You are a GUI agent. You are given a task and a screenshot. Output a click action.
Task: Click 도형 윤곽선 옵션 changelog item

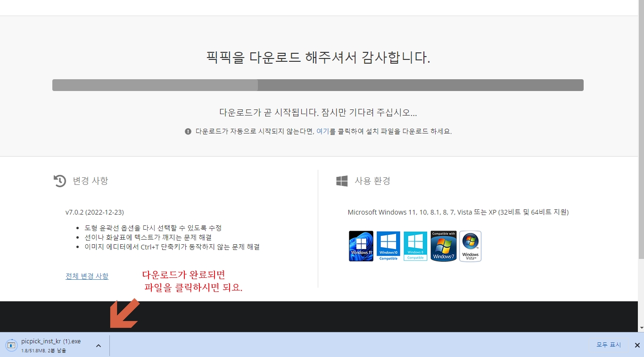pos(153,228)
